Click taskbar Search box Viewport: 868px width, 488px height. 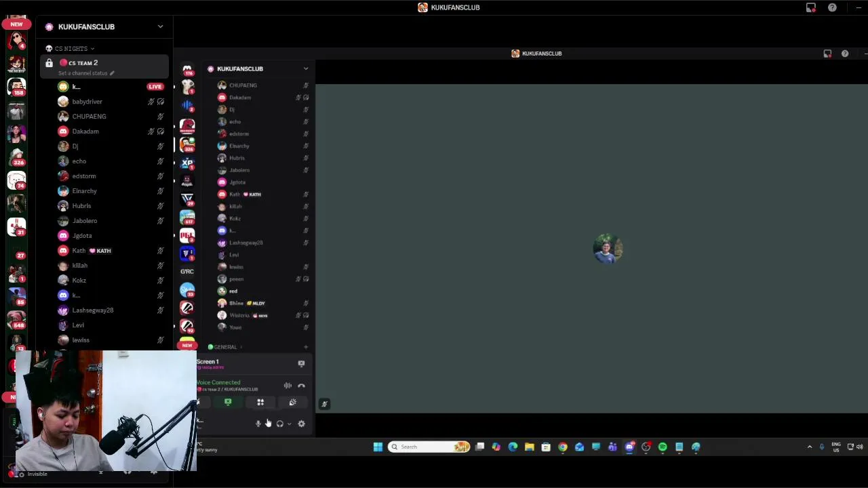click(x=429, y=447)
